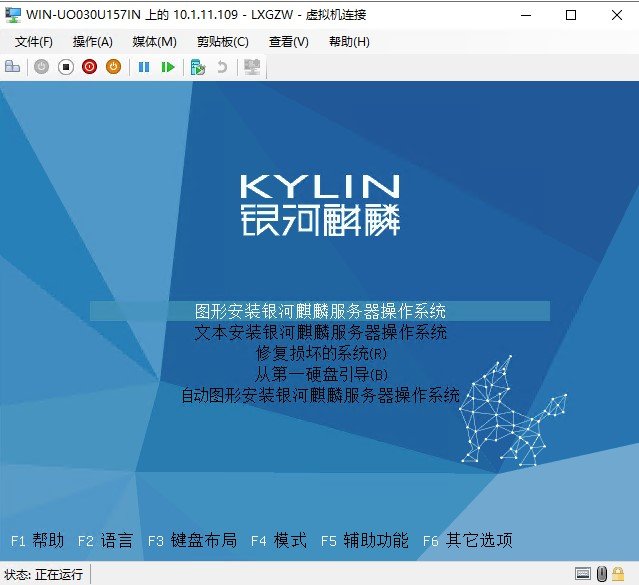639x585 pixels.
Task: Open the 查看(V) menu
Action: pyautogui.click(x=289, y=42)
